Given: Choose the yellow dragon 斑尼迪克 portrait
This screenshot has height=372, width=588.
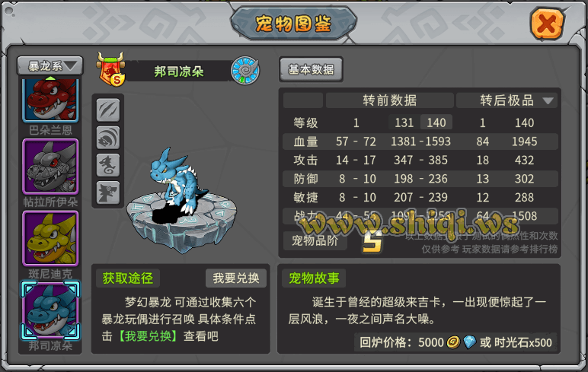Looking at the screenshot, I should (x=50, y=238).
